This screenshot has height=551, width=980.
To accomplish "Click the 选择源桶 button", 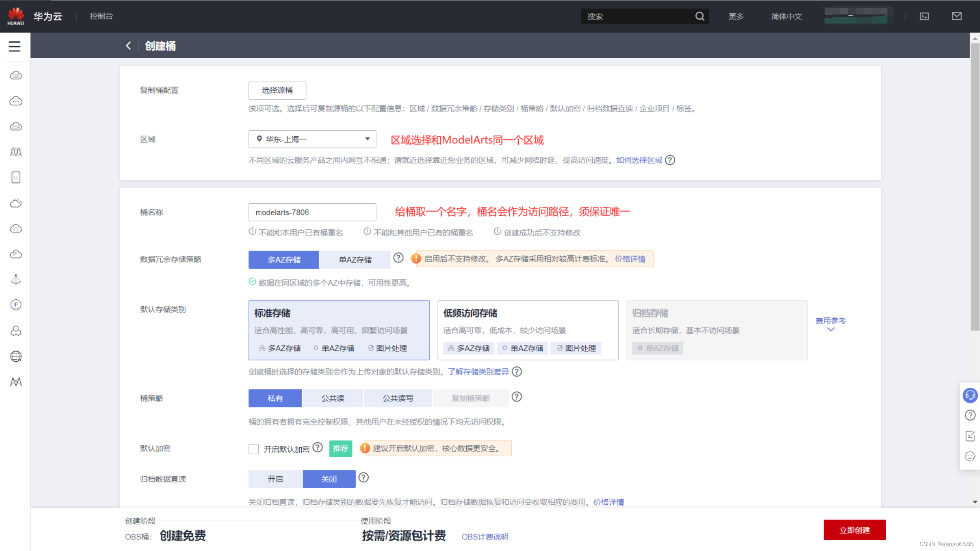I will pyautogui.click(x=277, y=91).
